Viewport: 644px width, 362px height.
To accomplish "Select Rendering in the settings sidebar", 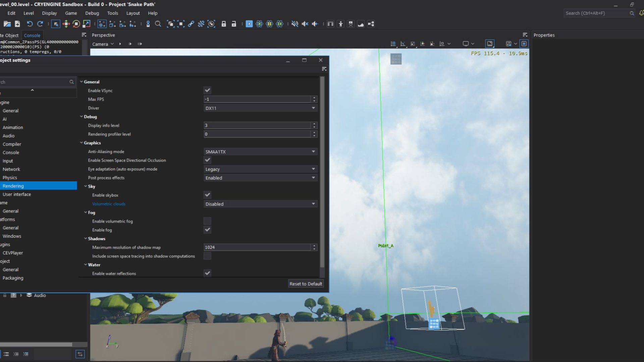I will (13, 186).
